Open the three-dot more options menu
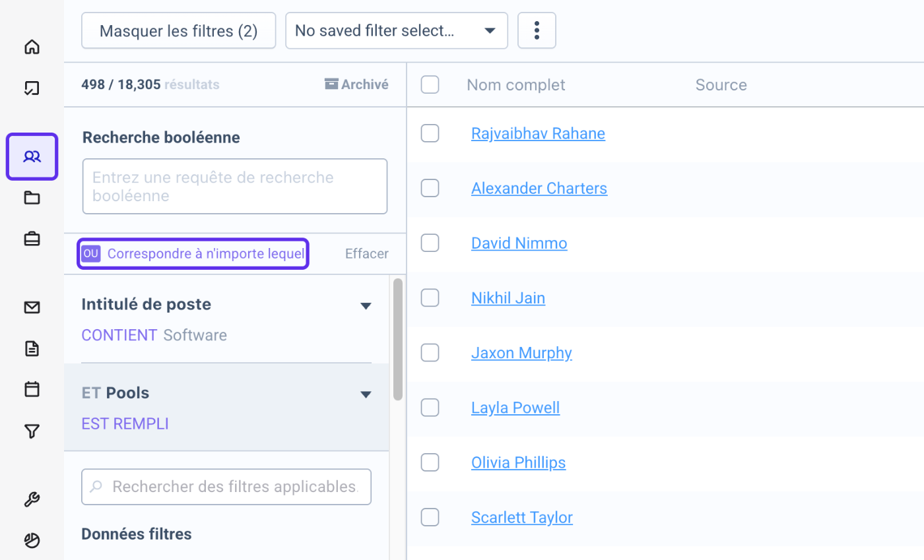Screen dimensions: 924x560 pos(537,30)
